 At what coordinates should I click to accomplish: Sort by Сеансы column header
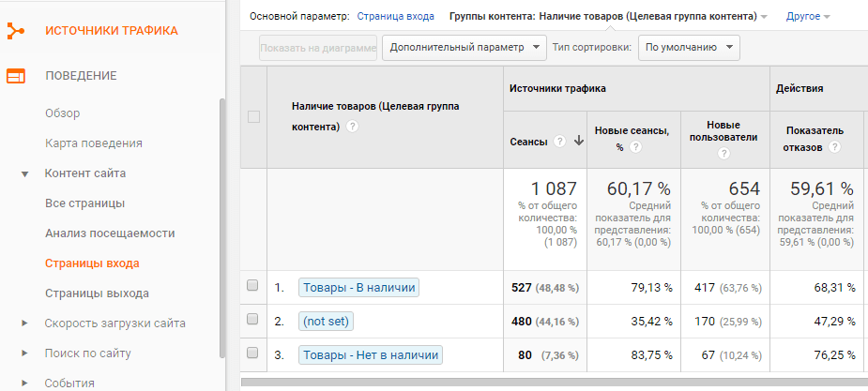click(528, 142)
